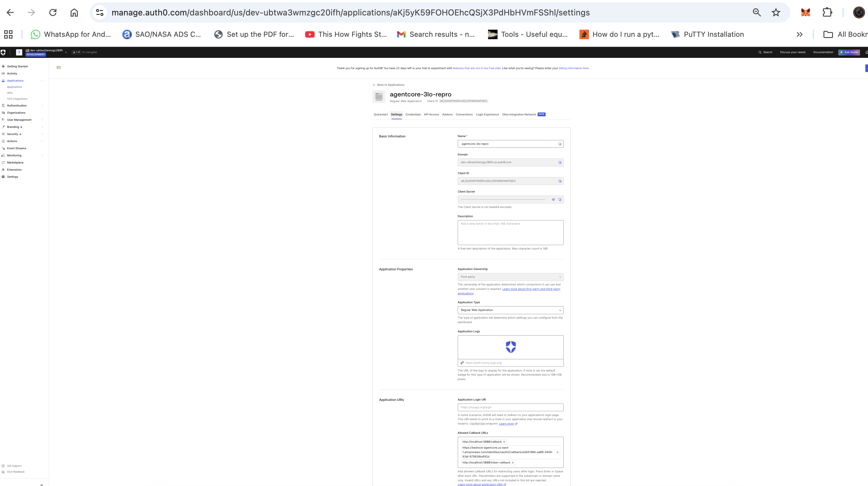Collapse the Applications sidebar section
Viewport: 868px width, 486px height.
(x=42, y=81)
